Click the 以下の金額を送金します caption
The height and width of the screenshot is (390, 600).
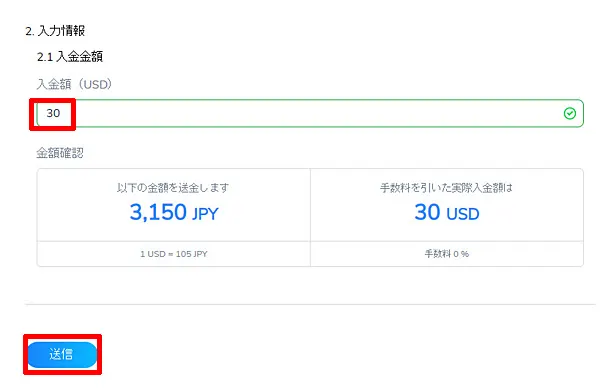point(173,188)
